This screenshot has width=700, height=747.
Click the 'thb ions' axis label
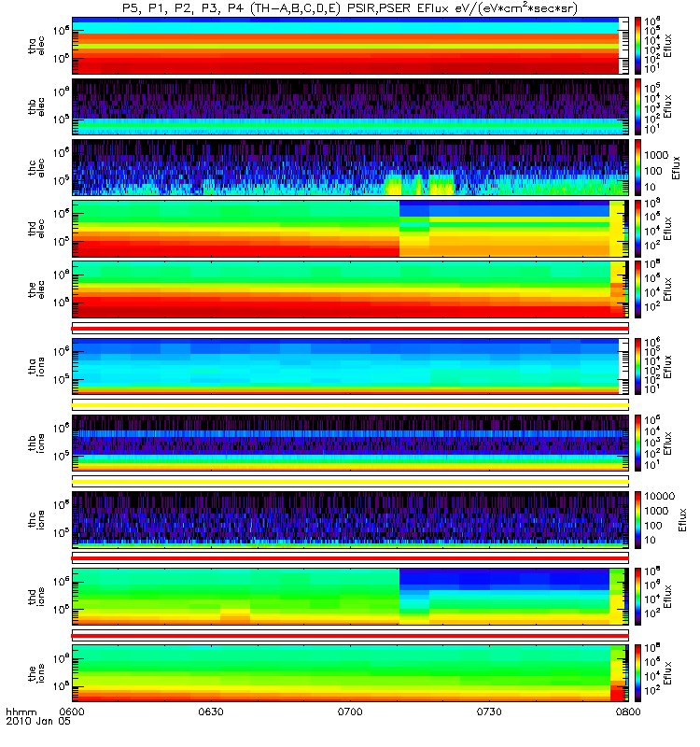pyautogui.click(x=36, y=443)
